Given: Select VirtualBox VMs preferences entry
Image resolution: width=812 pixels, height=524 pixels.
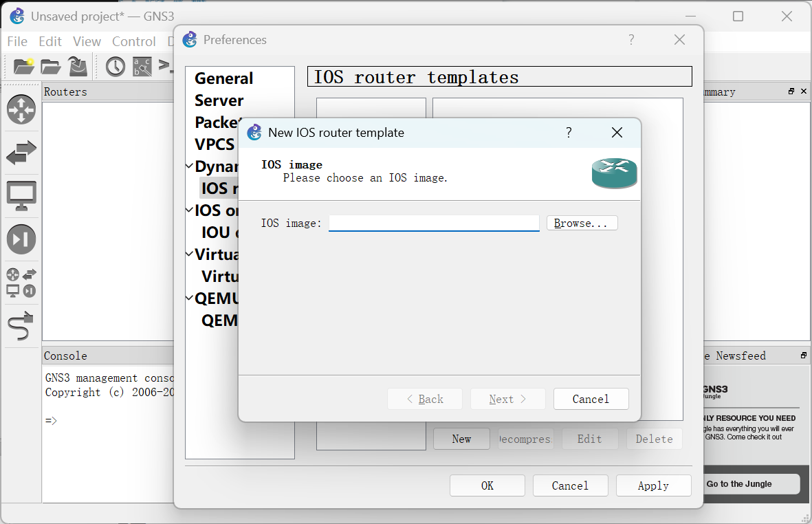Looking at the screenshot, I should point(220,276).
